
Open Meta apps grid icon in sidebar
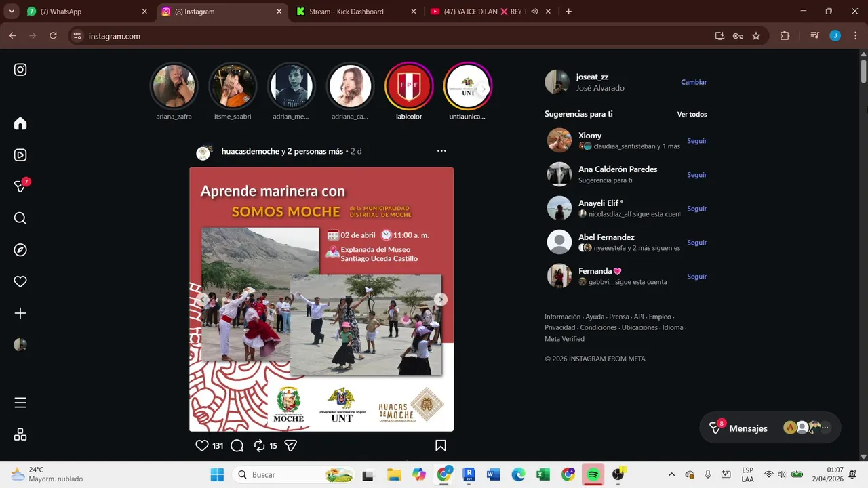click(x=20, y=434)
